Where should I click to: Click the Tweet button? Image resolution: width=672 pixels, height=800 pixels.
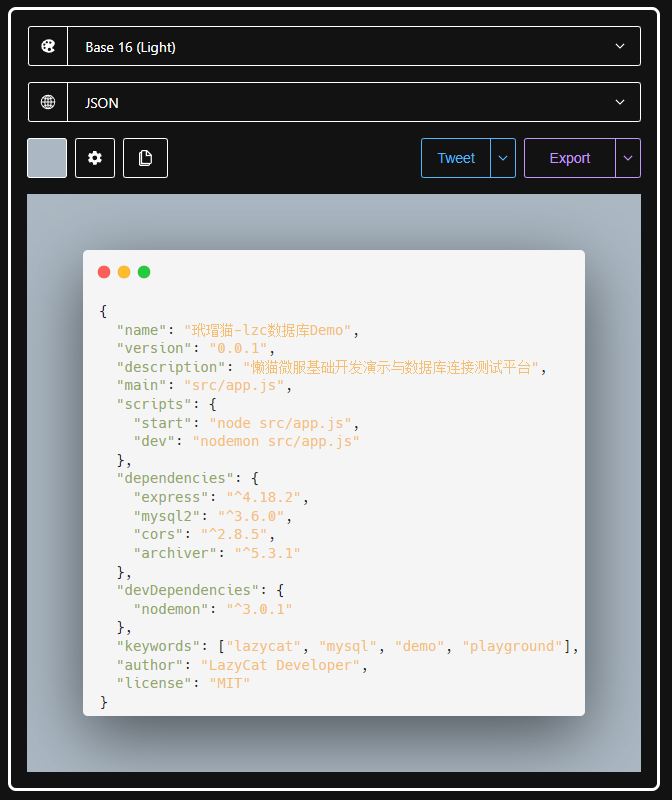[456, 158]
